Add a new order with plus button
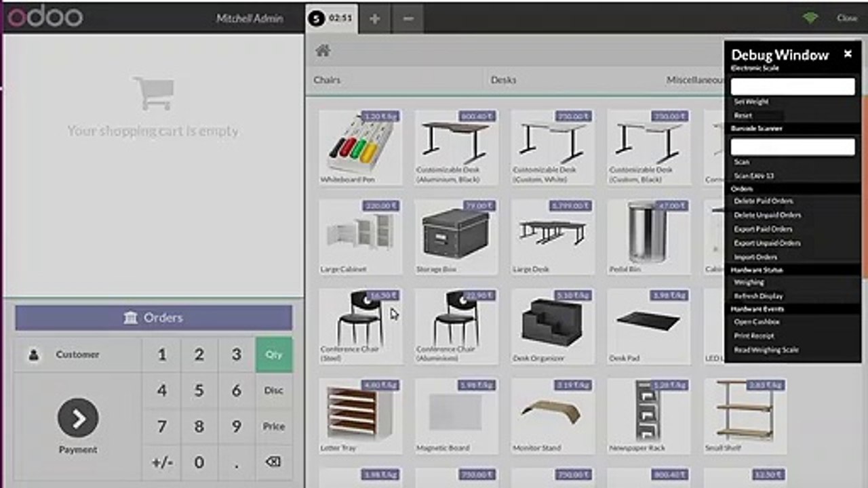 click(x=374, y=18)
